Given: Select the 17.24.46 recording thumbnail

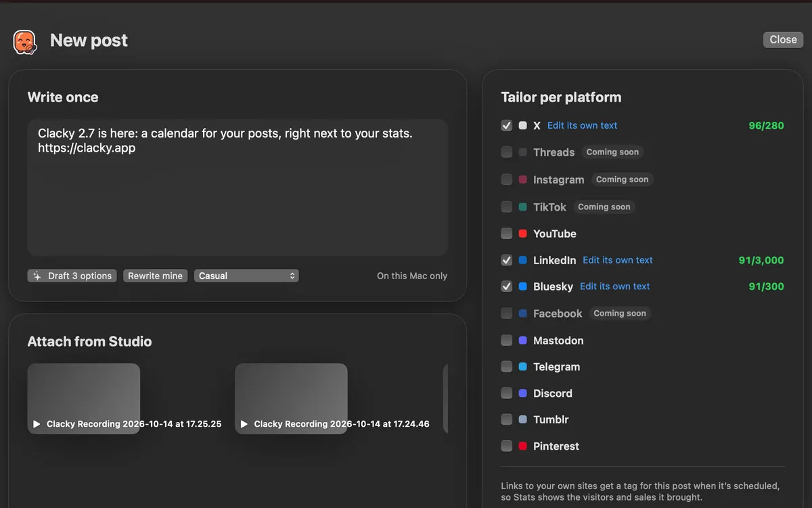Looking at the screenshot, I should click(x=291, y=398).
